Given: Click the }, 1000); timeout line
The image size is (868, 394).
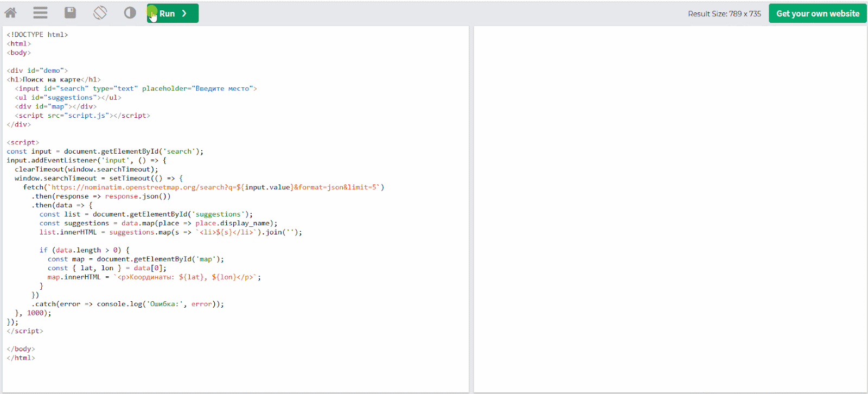Looking at the screenshot, I should [x=33, y=313].
